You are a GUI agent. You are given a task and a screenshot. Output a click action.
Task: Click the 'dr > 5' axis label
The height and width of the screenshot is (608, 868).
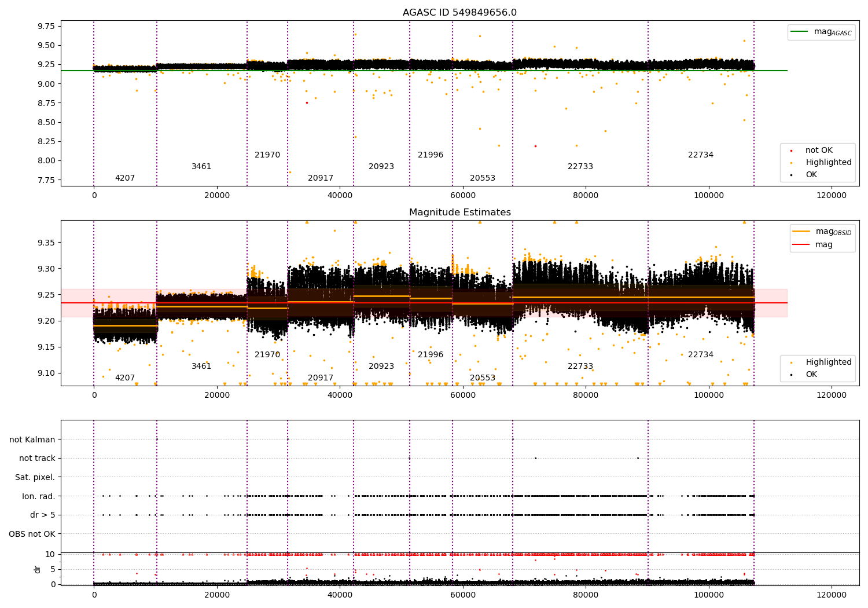coord(43,515)
